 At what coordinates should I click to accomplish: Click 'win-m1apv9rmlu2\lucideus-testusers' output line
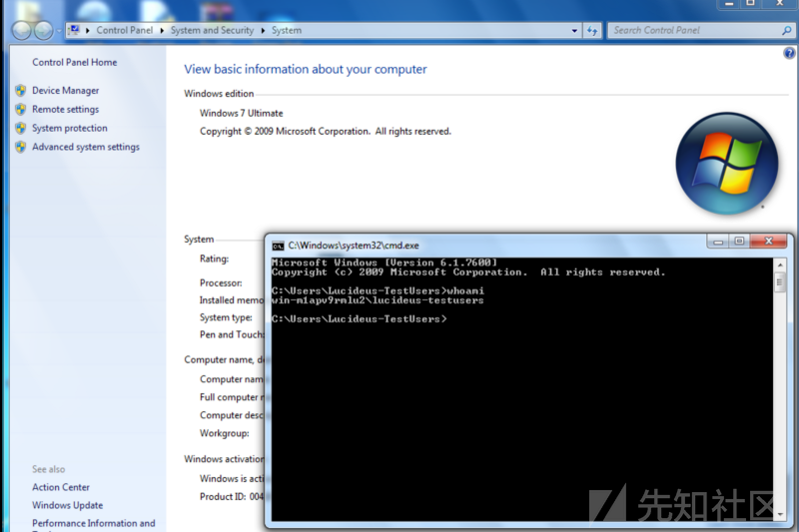pos(378,300)
